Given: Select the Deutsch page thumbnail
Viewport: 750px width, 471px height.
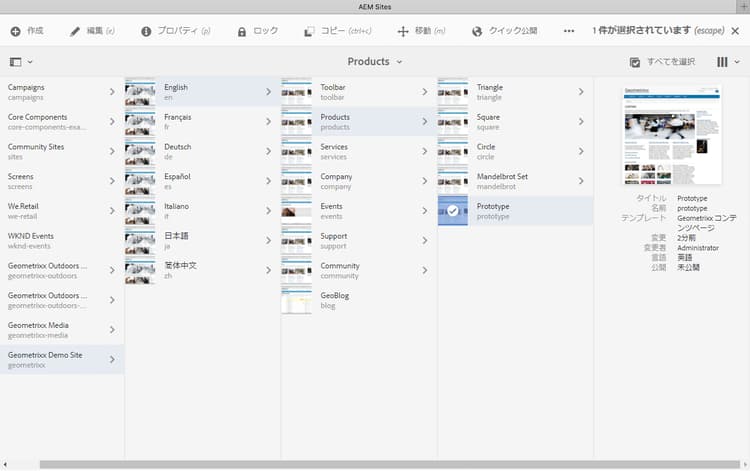Looking at the screenshot, I should tap(140, 151).
